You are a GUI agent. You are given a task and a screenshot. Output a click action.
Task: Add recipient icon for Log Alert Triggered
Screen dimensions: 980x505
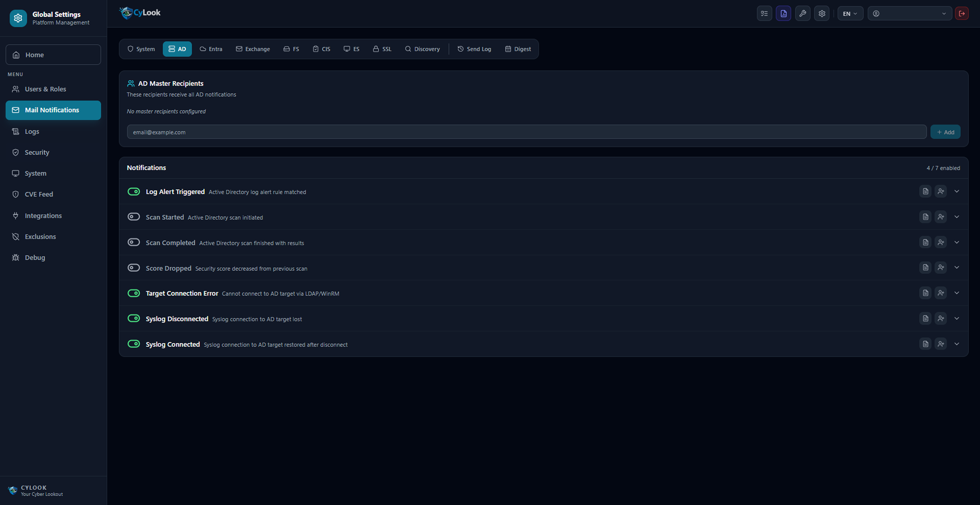pos(941,191)
